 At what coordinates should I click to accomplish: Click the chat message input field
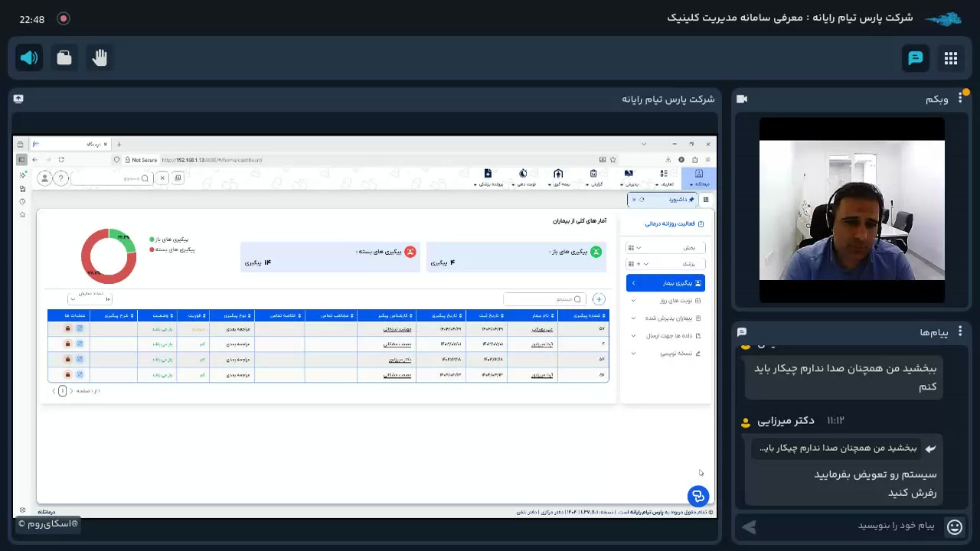(850, 526)
